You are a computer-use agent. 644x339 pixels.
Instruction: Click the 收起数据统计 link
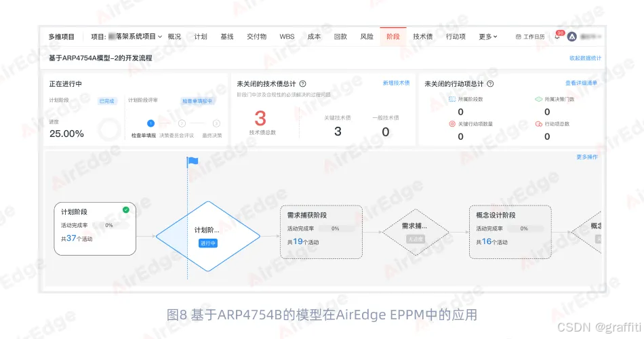coord(585,58)
